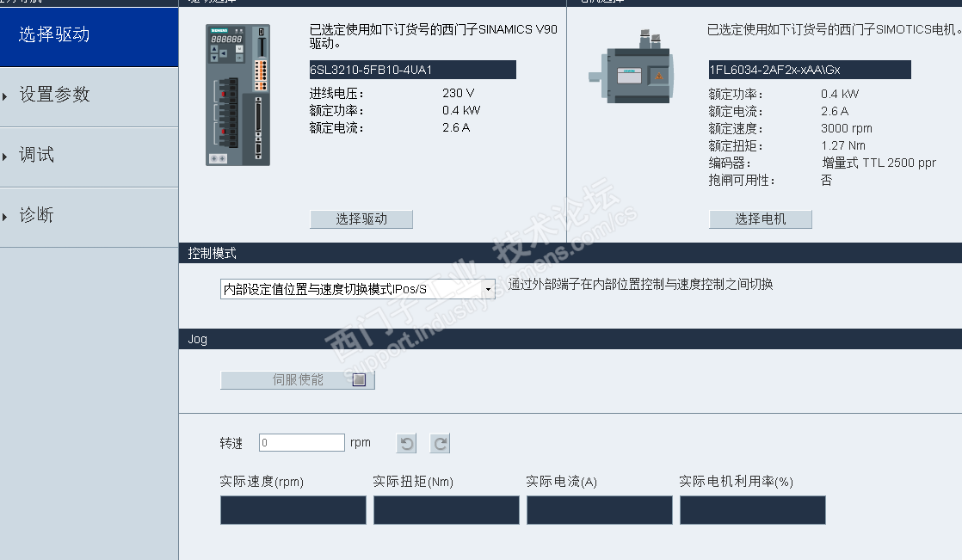Click the 抱闸可用性 value 否

(x=826, y=180)
